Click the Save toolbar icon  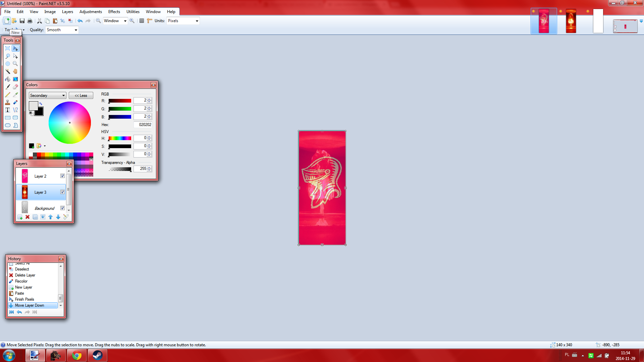(22, 21)
